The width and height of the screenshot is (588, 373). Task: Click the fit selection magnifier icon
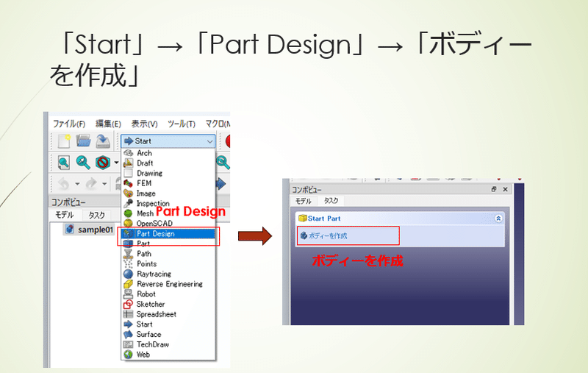83,163
